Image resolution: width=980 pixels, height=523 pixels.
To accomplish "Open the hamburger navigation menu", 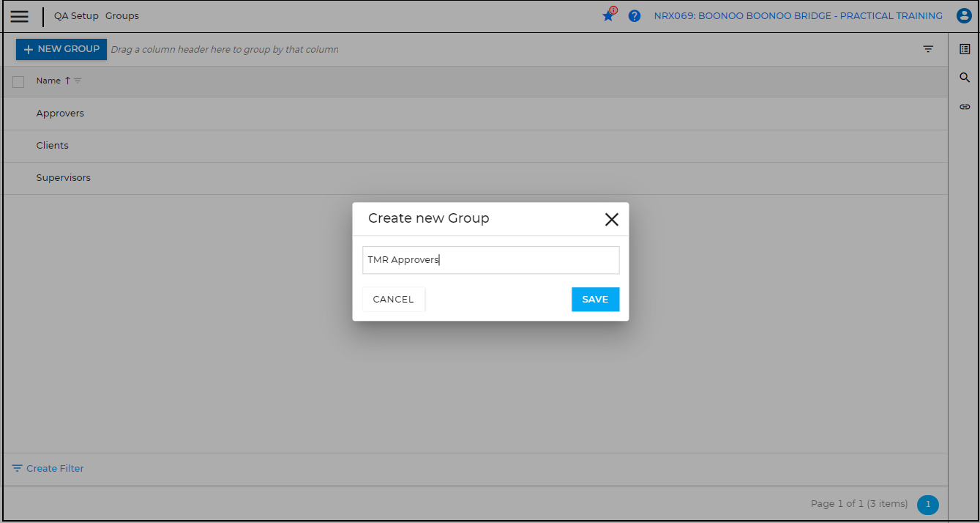I will point(20,16).
